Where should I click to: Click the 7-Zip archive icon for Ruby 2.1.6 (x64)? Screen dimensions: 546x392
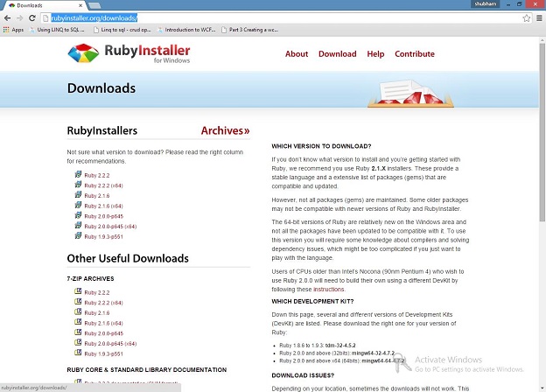pos(78,322)
